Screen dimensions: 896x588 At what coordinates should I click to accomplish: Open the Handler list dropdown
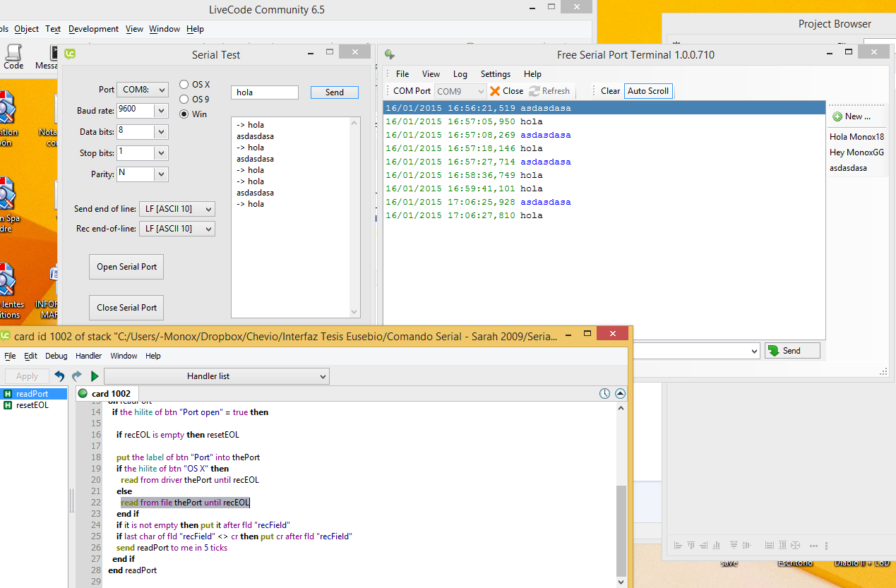click(x=216, y=376)
